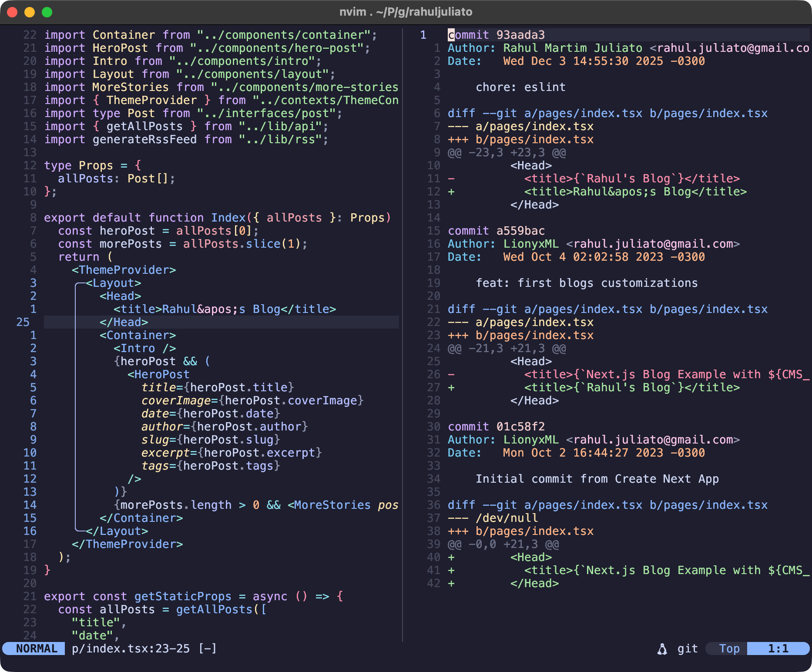The width and height of the screenshot is (812, 672).
Task: Click the closing </Container> tag line
Action: [141, 518]
